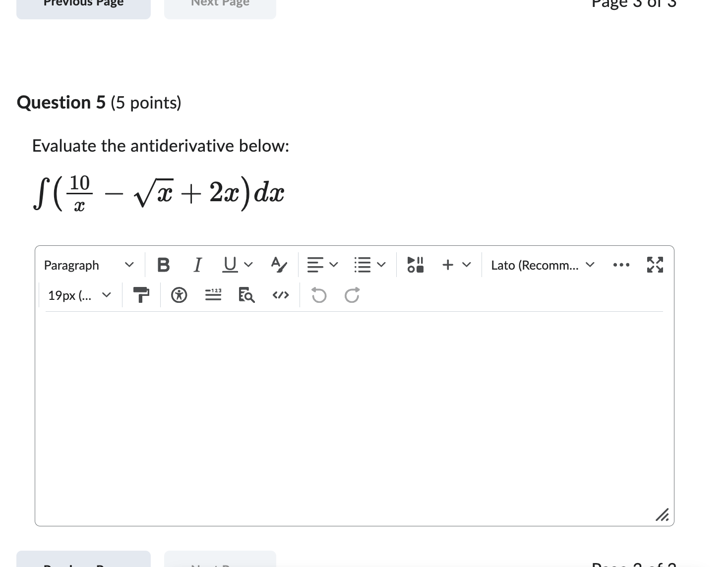The image size is (728, 567).
Task: Toggle HTML source code view
Action: [280, 295]
